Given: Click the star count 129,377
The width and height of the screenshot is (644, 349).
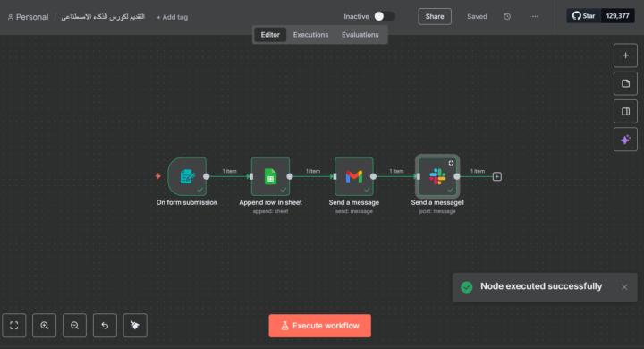Looking at the screenshot, I should [x=618, y=16].
